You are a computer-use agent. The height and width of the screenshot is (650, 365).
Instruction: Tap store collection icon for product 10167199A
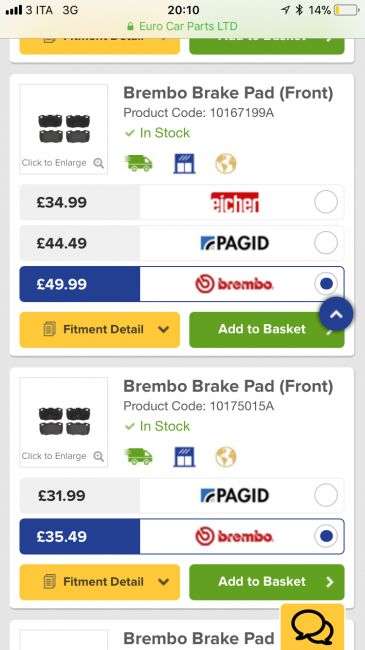coord(184,163)
